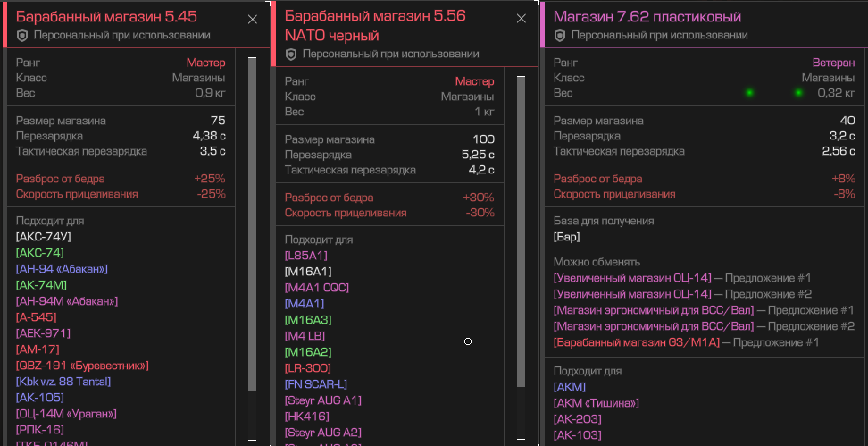This screenshot has height=446, width=868.
Task: Open the [Бар] base link
Action: pyautogui.click(x=567, y=237)
